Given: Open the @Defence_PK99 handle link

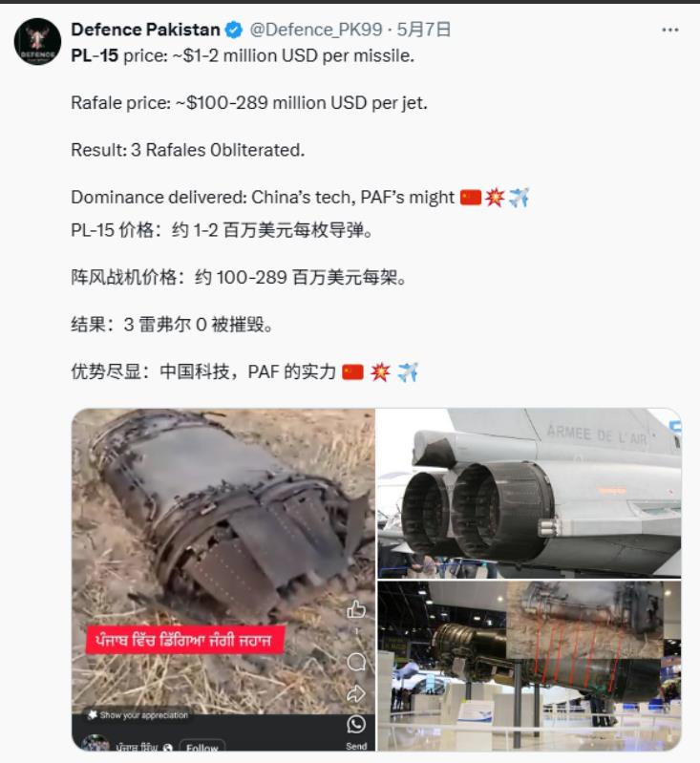Looking at the screenshot, I should point(316,30).
